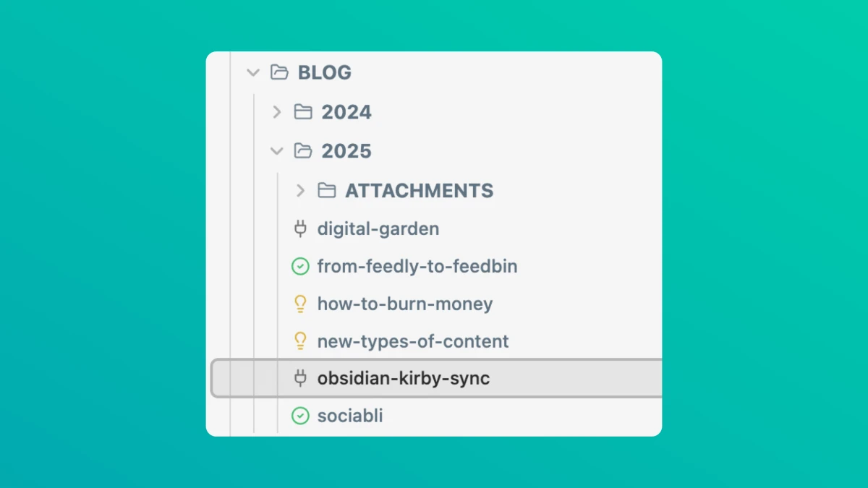Image resolution: width=868 pixels, height=488 pixels.
Task: Open the new-types-of-content note
Action: pyautogui.click(x=413, y=341)
